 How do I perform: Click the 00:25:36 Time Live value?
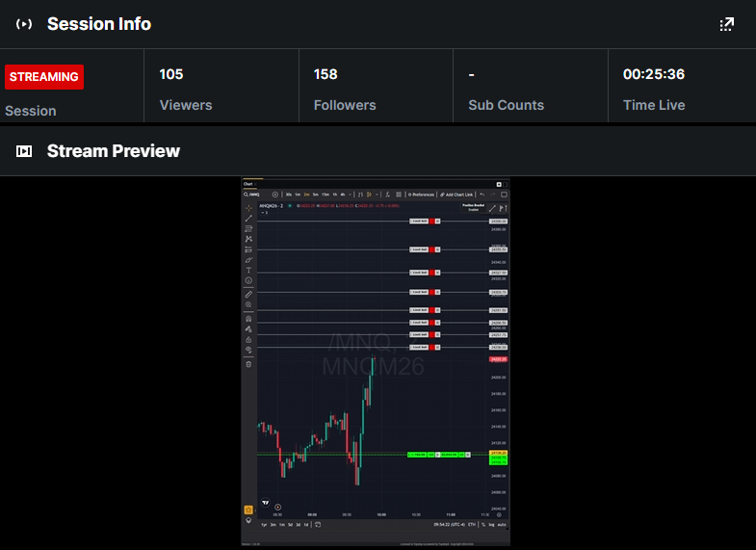(653, 74)
